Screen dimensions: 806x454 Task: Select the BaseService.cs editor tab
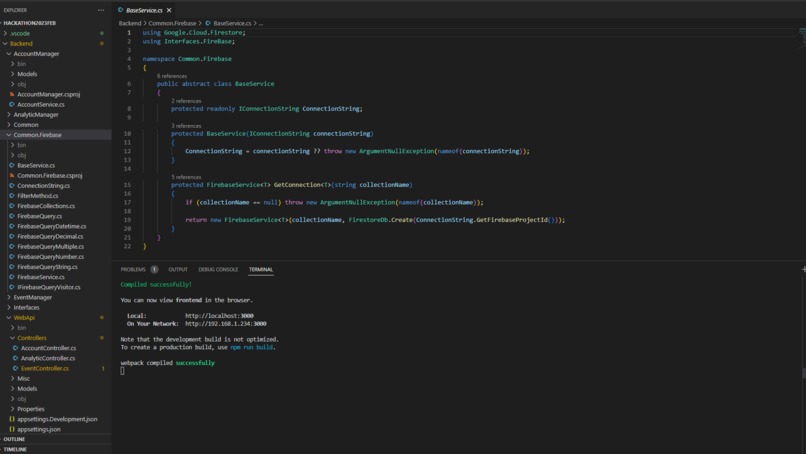click(144, 10)
